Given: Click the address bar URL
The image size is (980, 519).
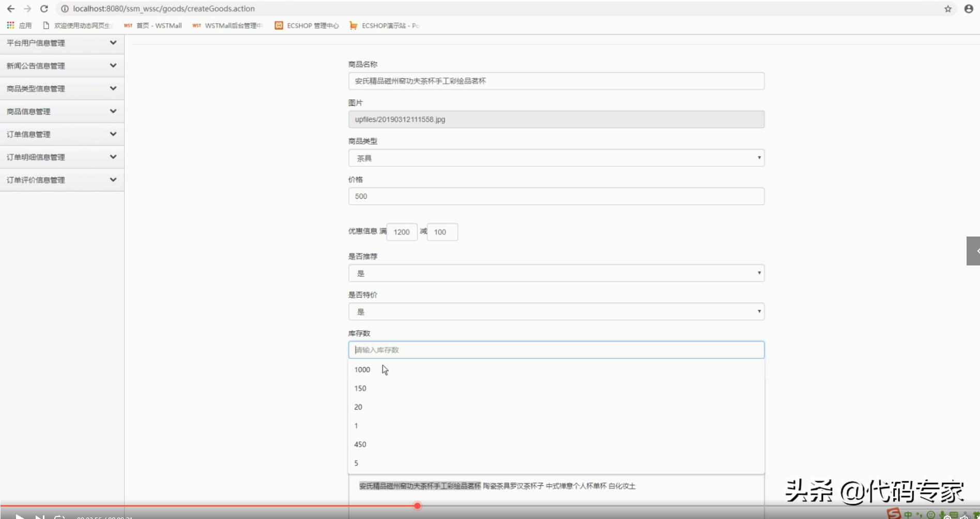Looking at the screenshot, I should 164,9.
